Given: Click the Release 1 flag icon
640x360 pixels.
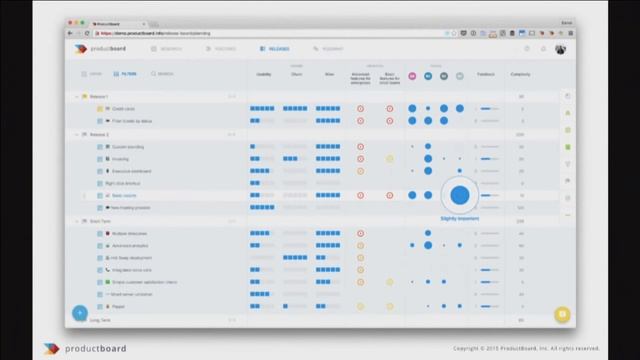Looking at the screenshot, I should tap(84, 97).
